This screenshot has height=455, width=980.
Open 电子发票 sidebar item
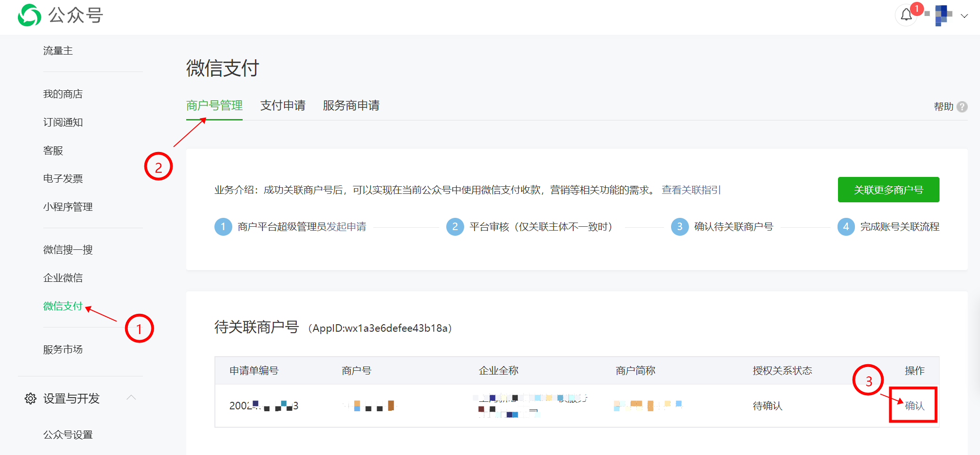coord(63,178)
